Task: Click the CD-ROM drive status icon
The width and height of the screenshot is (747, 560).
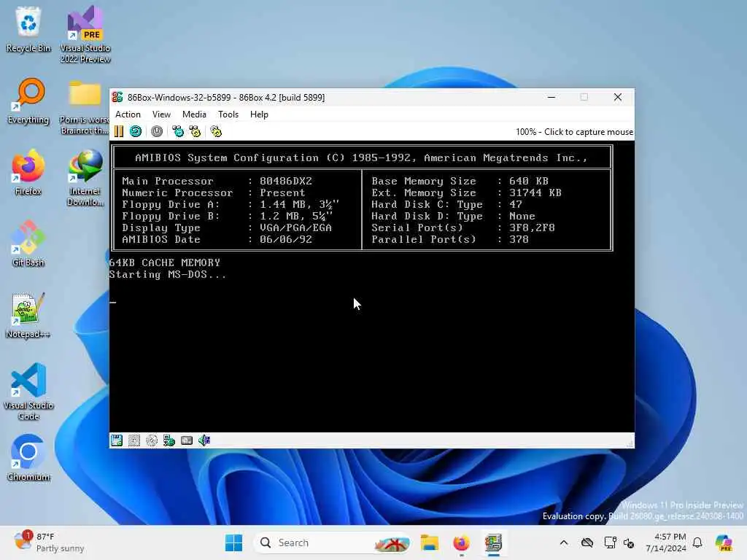Action: click(152, 440)
